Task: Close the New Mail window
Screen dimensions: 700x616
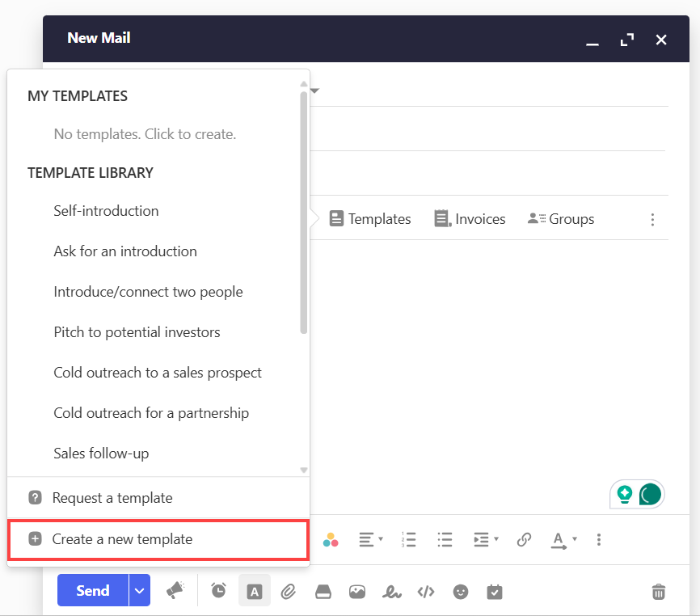Action: (661, 40)
